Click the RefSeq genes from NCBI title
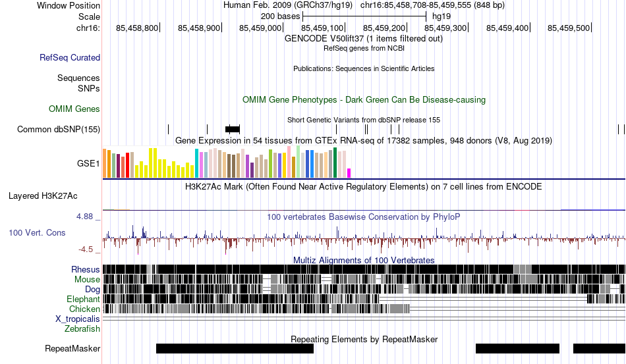The height and width of the screenshot is (364, 626). [364, 48]
